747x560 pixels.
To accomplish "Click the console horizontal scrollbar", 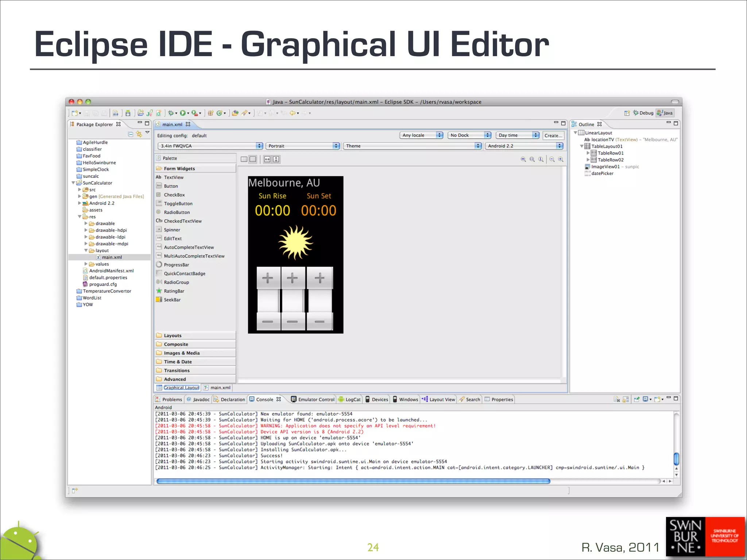I will coord(353,481).
